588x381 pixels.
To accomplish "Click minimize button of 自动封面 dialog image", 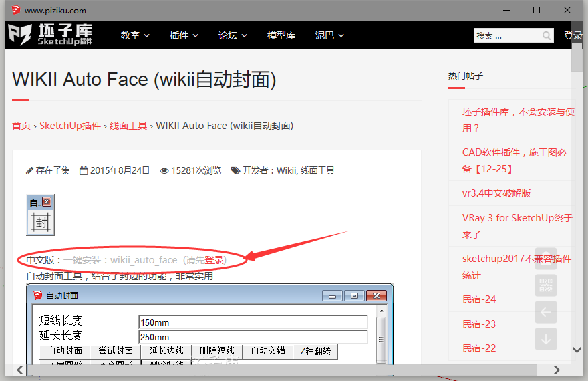I will click(332, 296).
